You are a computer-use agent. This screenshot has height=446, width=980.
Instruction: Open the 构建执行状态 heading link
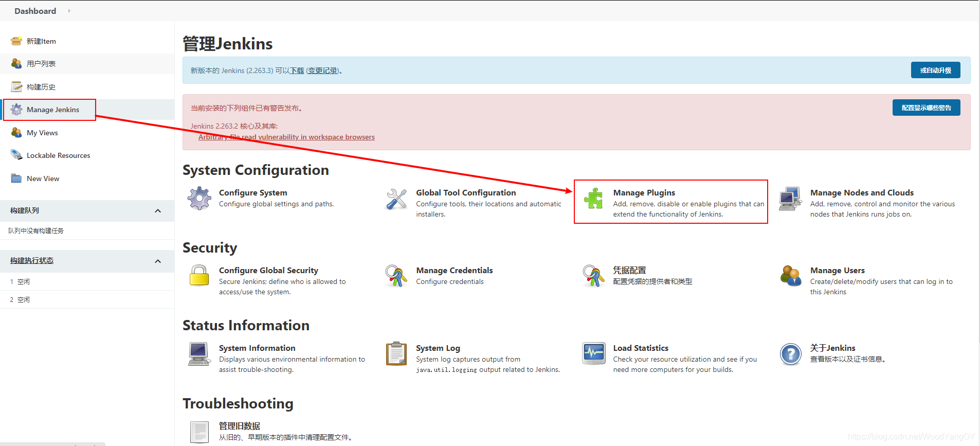pos(32,260)
